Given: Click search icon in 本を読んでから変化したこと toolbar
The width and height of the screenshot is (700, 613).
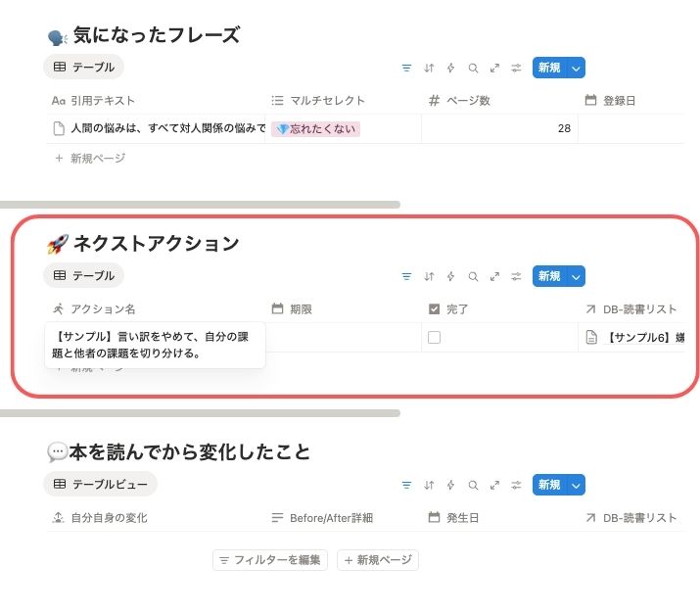Looking at the screenshot, I should pyautogui.click(x=473, y=485).
